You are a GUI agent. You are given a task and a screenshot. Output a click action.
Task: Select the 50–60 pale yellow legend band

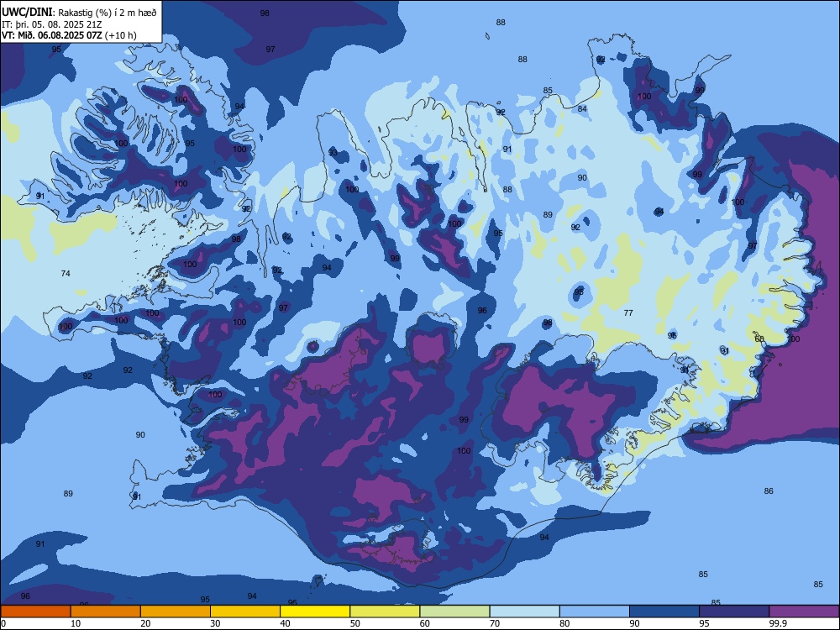385,612
